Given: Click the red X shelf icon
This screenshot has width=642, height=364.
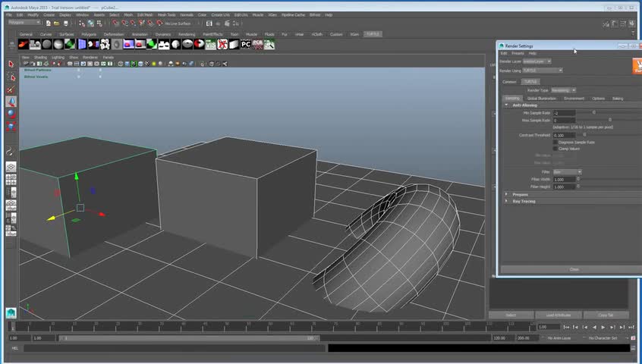Looking at the screenshot, I should (x=222, y=44).
